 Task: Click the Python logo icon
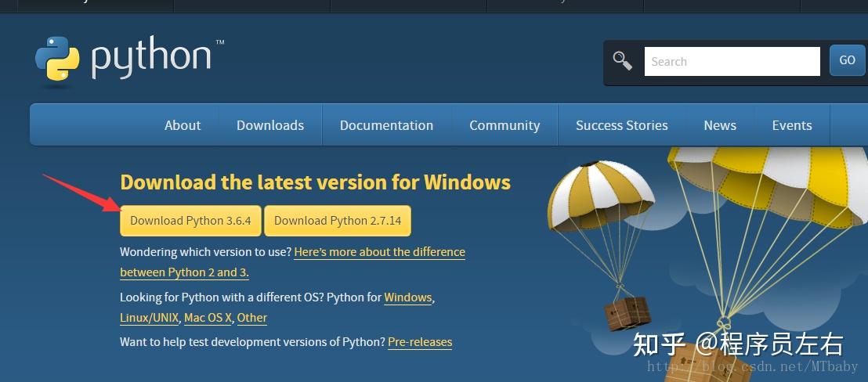pos(57,59)
